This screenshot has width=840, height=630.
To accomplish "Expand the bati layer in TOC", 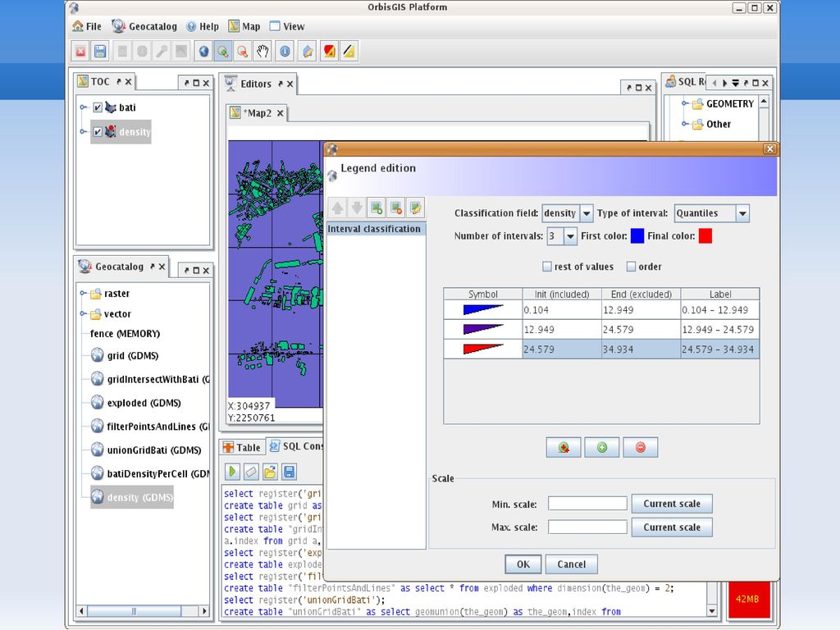I will (x=83, y=107).
